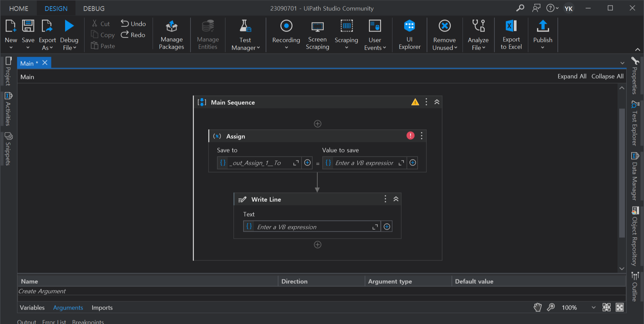Click Export to Excel

511,35
